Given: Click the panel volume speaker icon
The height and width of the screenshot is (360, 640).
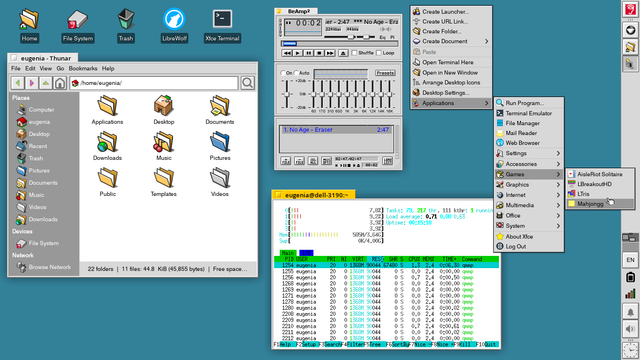Looking at the screenshot, I should point(631,329).
